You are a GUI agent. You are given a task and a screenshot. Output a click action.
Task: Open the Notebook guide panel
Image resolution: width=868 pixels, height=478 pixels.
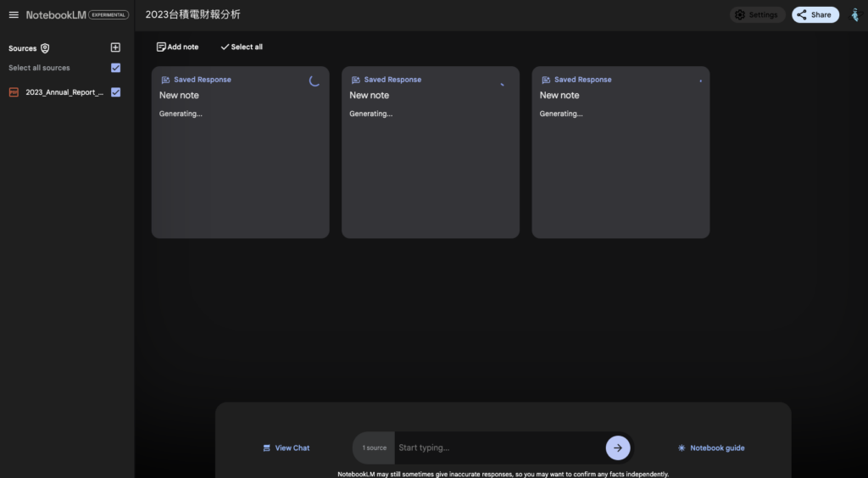(710, 447)
